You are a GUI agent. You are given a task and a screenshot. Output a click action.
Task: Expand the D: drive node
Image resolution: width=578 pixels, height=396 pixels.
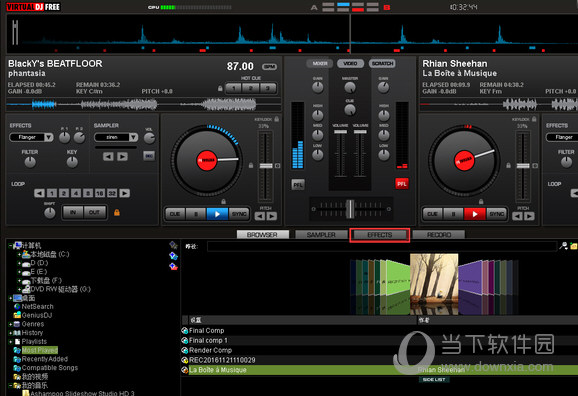[19, 263]
